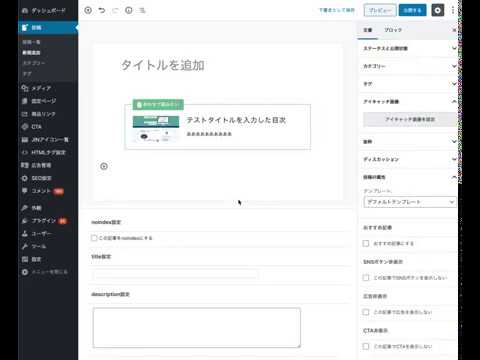Screen dimensions: 480x360
Task: Click the ユーザー user icon
Action: point(25,233)
